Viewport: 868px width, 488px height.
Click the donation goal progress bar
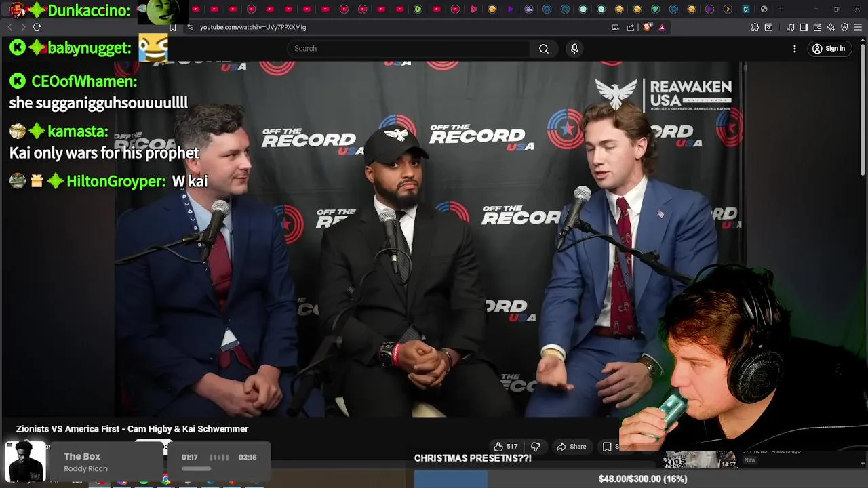click(x=641, y=479)
